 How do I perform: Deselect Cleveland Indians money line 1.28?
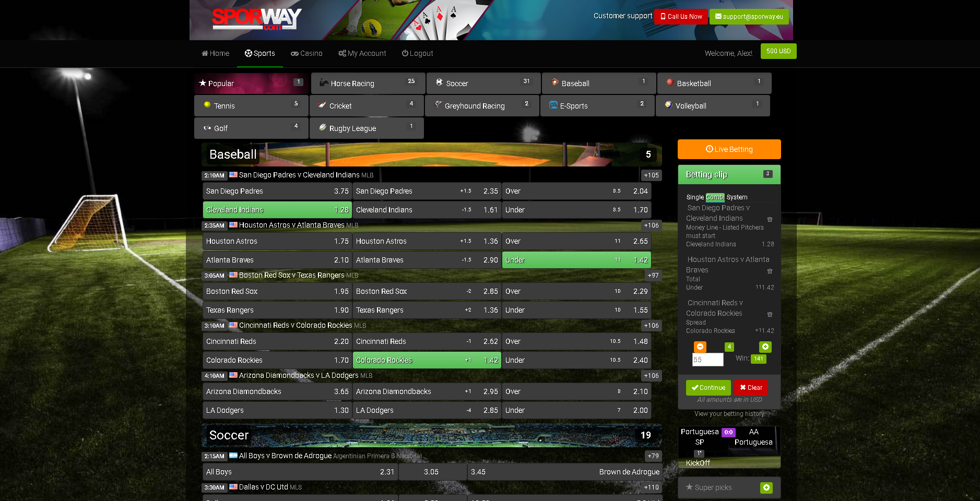pyautogui.click(x=277, y=210)
